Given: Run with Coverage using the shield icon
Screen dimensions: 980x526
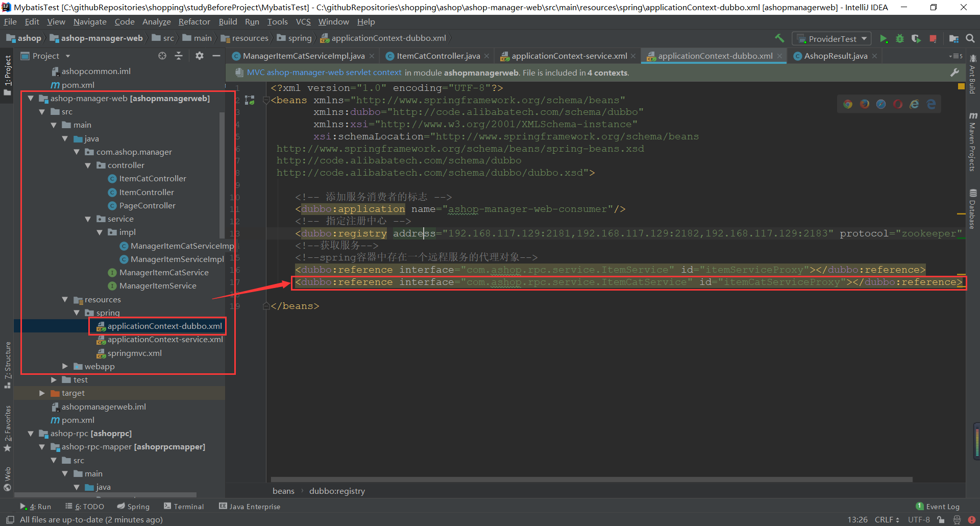Looking at the screenshot, I should coord(916,39).
